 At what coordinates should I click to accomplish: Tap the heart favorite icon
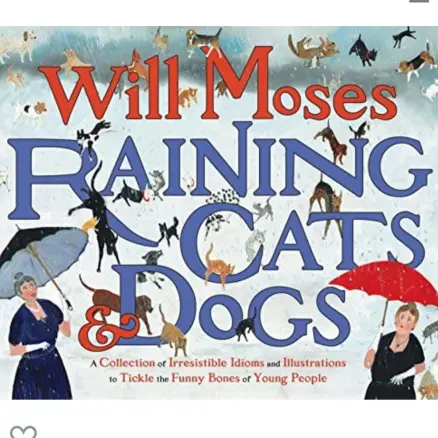pyautogui.click(x=23, y=432)
